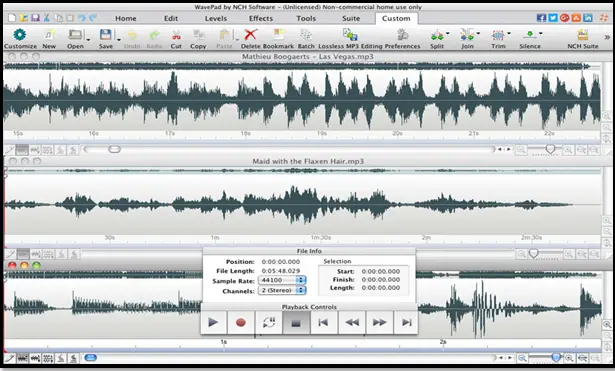This screenshot has height=371, width=615.
Task: Click the 1m mark on Flaxen Hair timeline
Action: [x=215, y=238]
